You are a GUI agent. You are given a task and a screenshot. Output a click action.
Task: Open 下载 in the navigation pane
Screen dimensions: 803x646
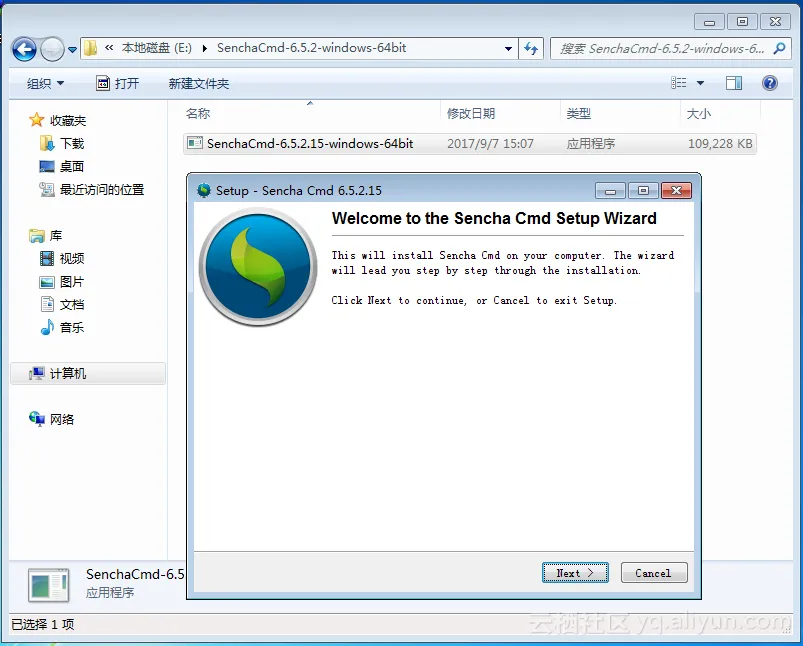pyautogui.click(x=72, y=143)
